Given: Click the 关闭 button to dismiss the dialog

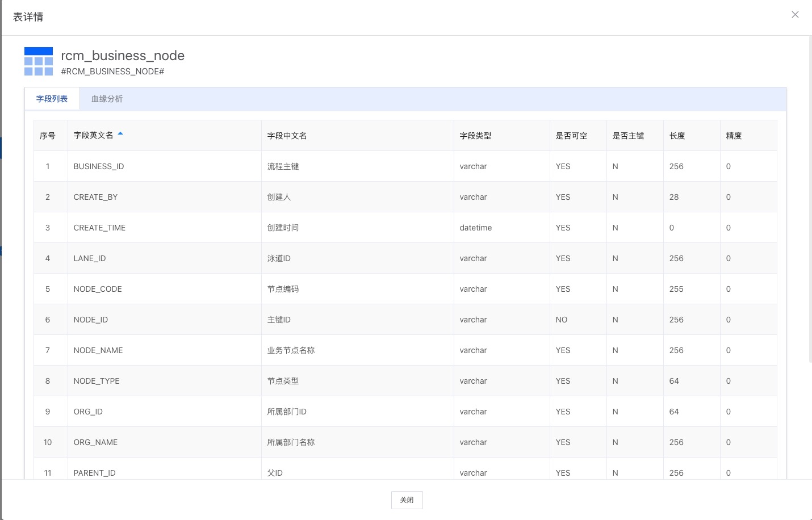Looking at the screenshot, I should pos(407,500).
